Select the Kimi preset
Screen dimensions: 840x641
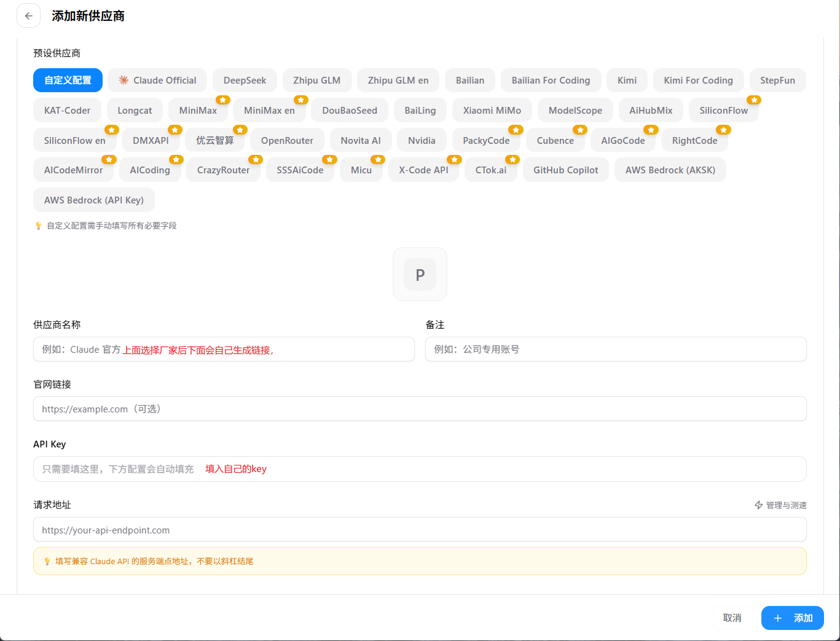point(627,81)
